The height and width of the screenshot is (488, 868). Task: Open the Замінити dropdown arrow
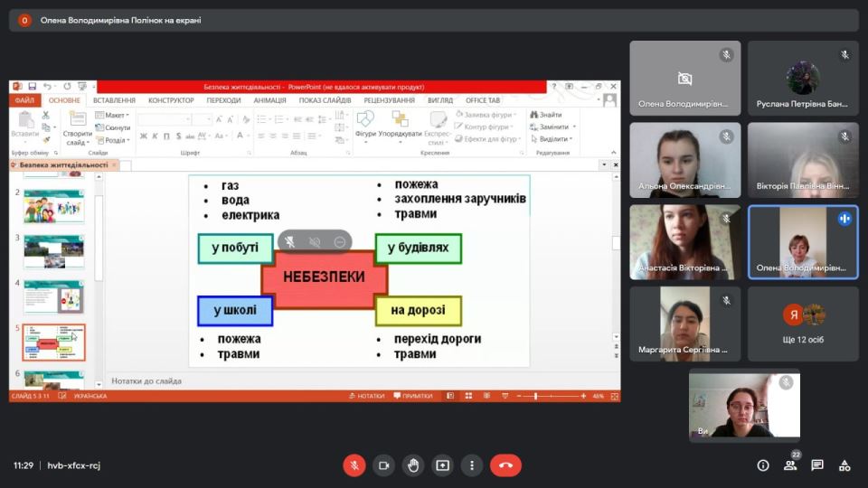pyautogui.click(x=575, y=127)
